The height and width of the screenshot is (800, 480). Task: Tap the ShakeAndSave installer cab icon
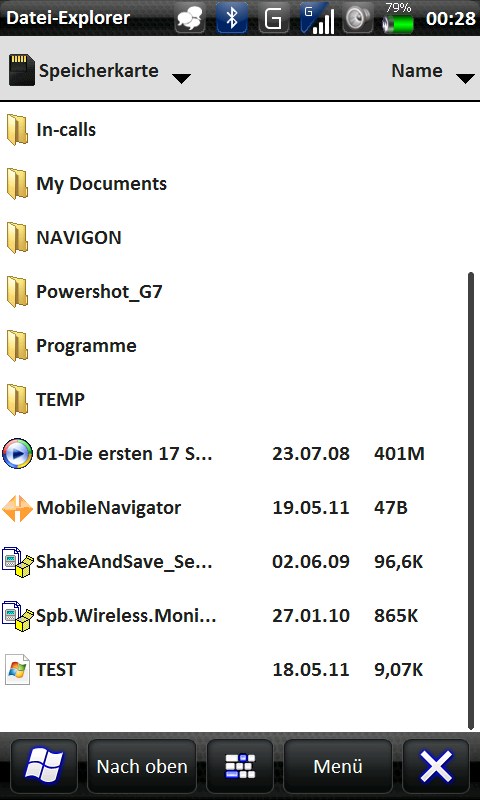pos(17,562)
